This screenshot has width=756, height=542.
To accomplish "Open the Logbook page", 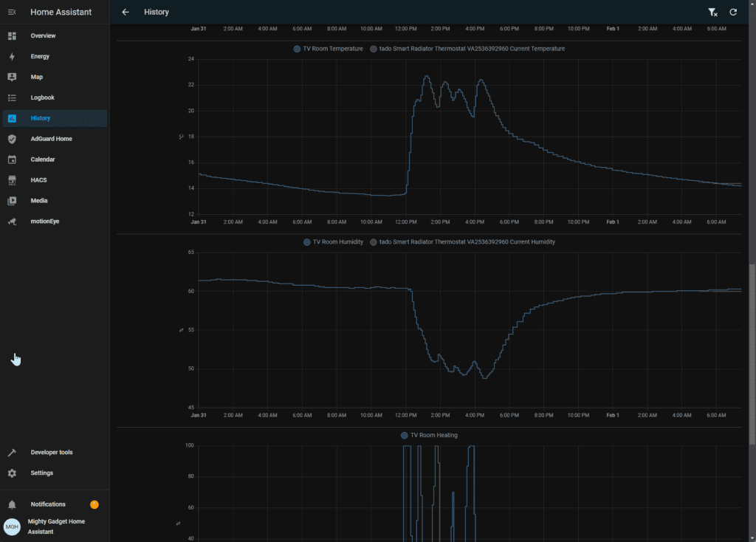I will point(42,97).
